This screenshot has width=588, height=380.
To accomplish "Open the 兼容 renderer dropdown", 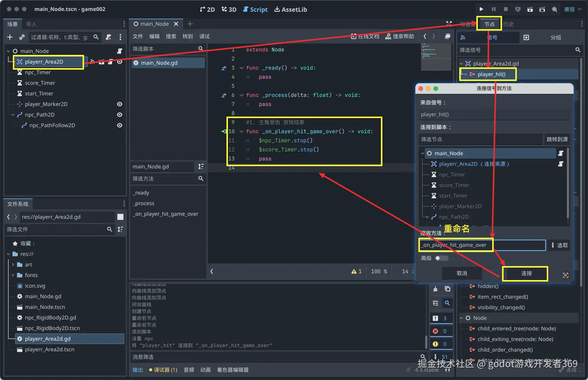I will point(572,9).
